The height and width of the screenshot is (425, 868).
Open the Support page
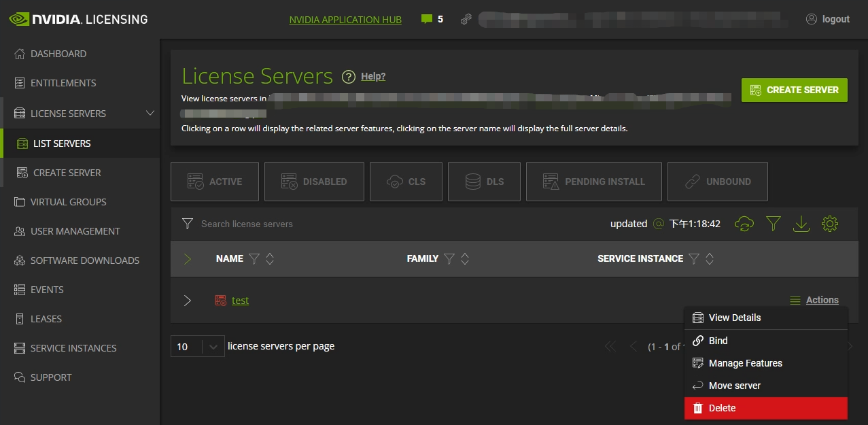pyautogui.click(x=51, y=377)
